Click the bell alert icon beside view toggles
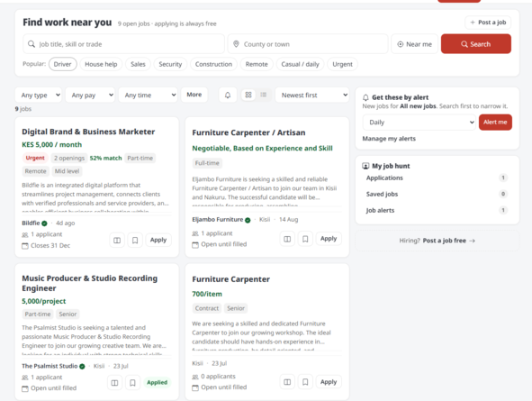 [x=228, y=96]
